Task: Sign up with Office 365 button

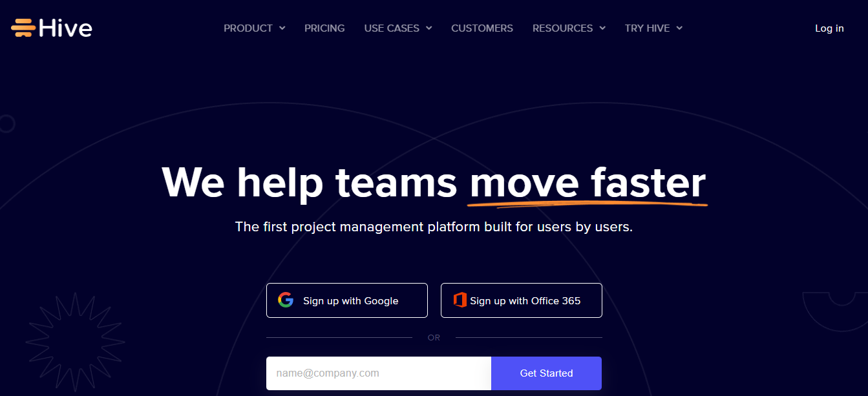Action: pos(522,300)
